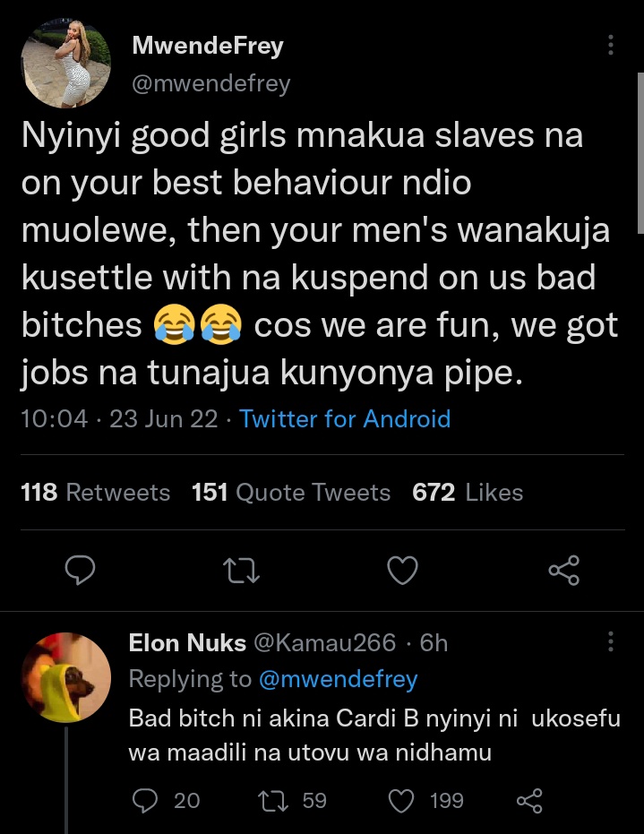
Task: Open more options on Elon Nuks reply
Action: click(x=611, y=641)
